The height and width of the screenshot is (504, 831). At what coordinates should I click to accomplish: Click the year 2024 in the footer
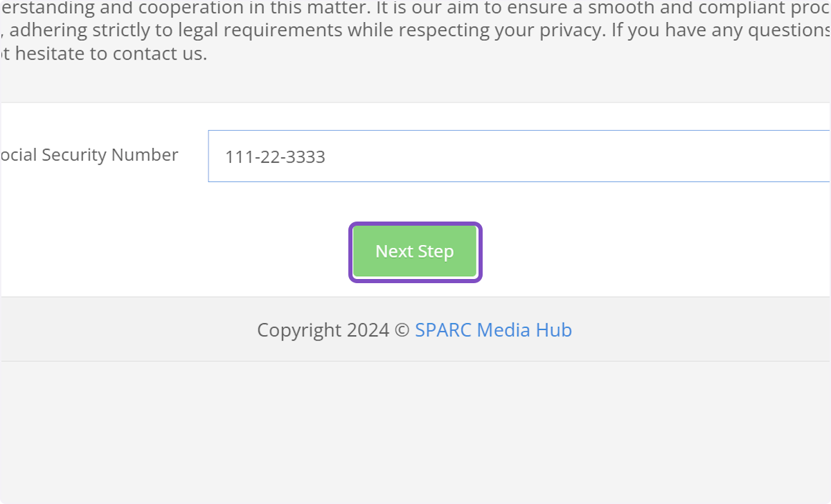pos(368,330)
